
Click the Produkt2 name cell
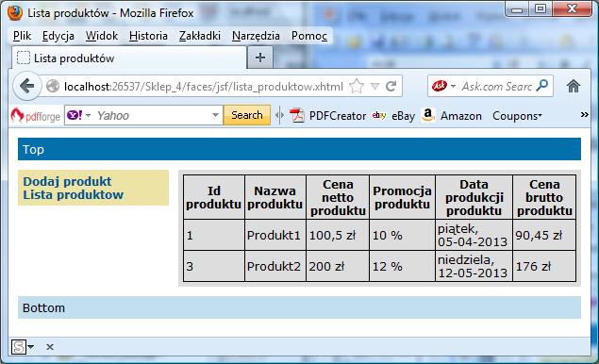[275, 266]
